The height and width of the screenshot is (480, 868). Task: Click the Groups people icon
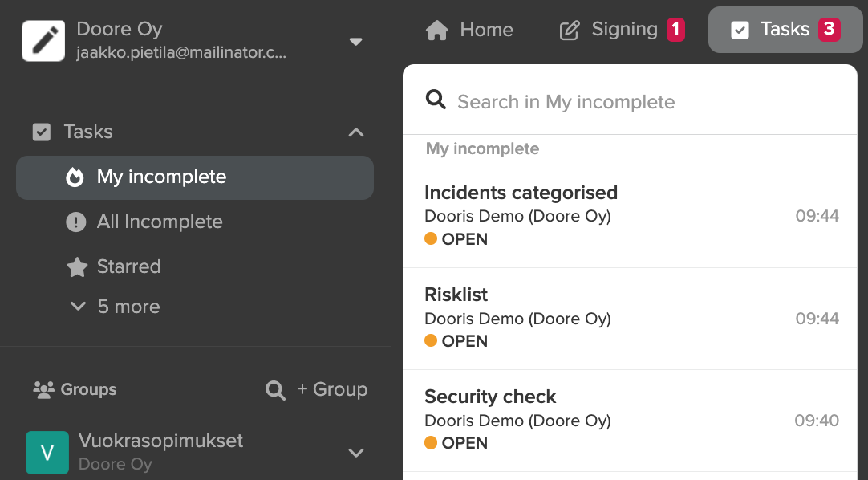[44, 390]
